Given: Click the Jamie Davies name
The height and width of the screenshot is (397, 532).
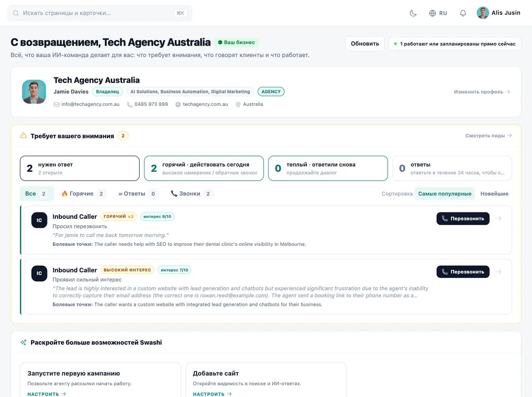Looking at the screenshot, I should tap(71, 92).
